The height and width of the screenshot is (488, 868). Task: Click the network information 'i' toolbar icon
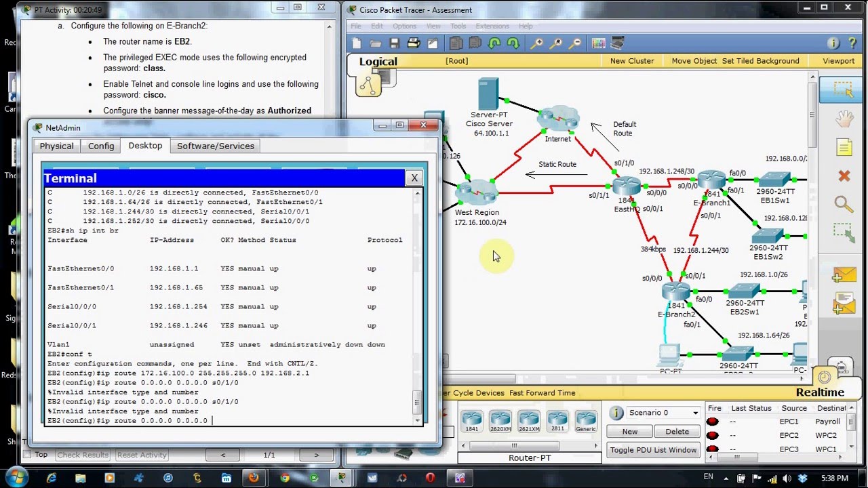[x=833, y=43]
